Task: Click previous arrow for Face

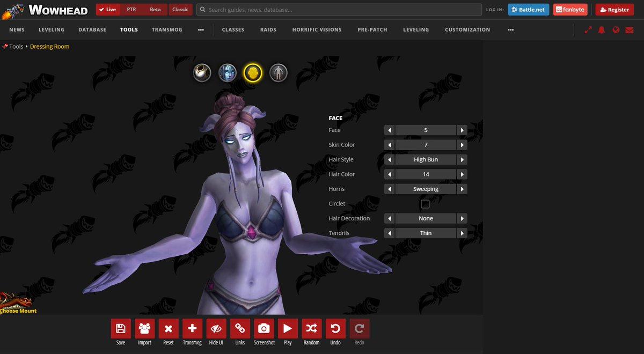Action: click(390, 130)
